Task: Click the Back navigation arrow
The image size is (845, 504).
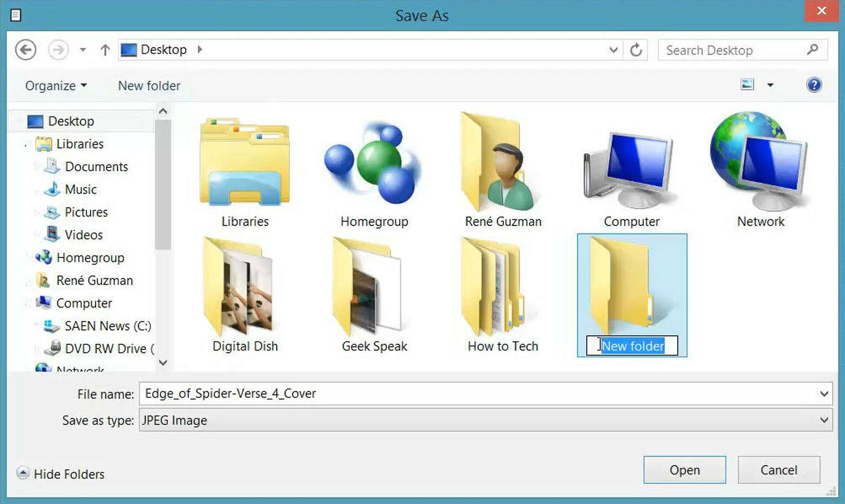Action: pyautogui.click(x=26, y=50)
